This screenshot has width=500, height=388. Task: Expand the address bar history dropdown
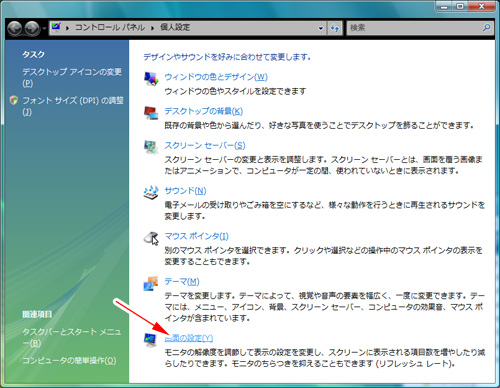pyautogui.click(x=321, y=28)
